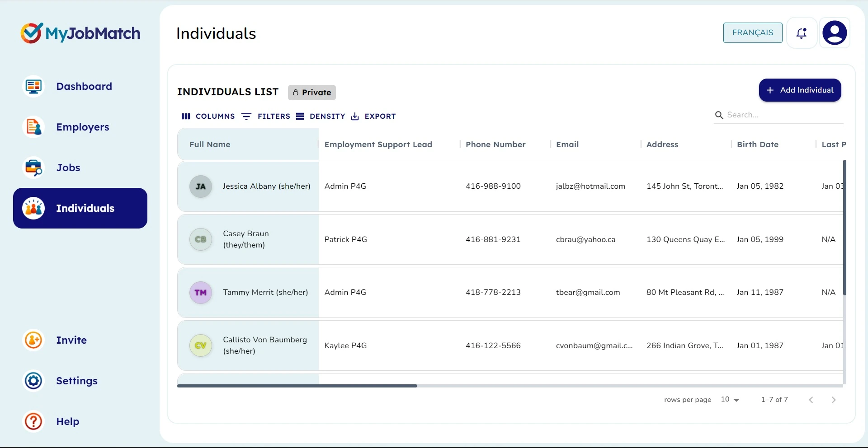Screen dimensions: 868x448
Task: Click the 1–7 of 7 pagination text
Action: pyautogui.click(x=774, y=400)
